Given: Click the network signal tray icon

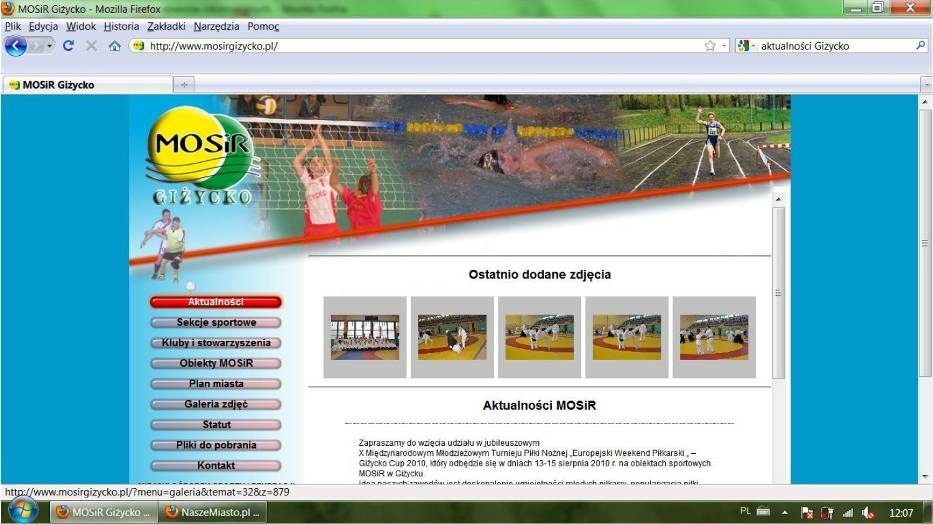Looking at the screenshot, I should point(847,512).
